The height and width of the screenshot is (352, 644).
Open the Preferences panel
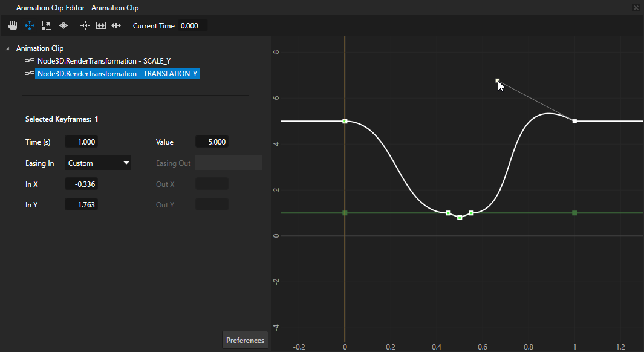tap(245, 340)
